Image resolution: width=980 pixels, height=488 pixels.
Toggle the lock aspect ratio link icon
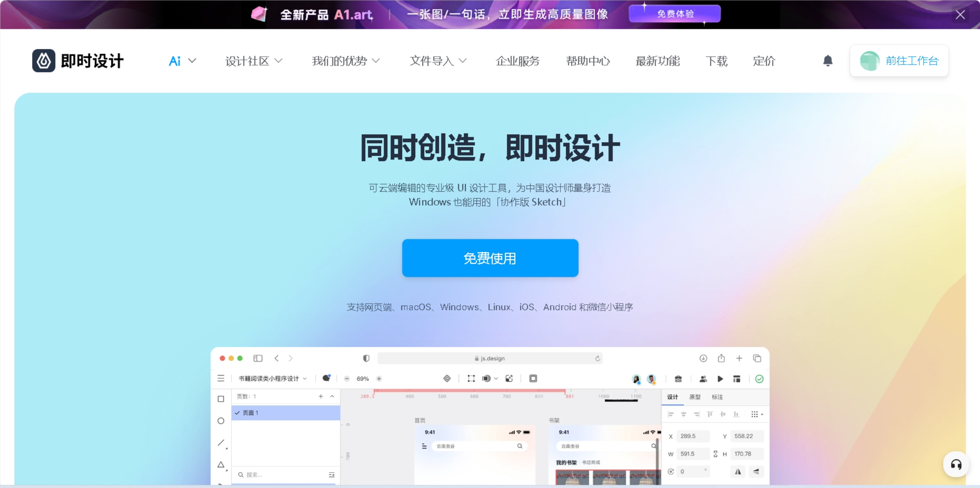click(715, 454)
